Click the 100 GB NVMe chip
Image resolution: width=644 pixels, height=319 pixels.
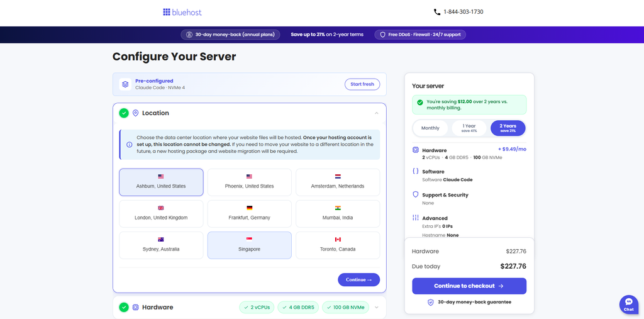click(x=345, y=307)
